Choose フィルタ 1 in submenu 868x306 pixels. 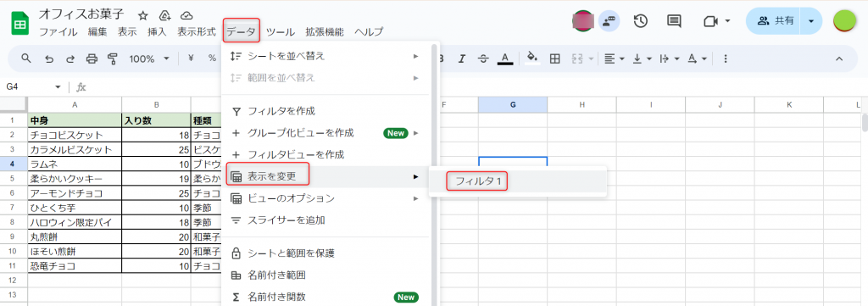518,181
